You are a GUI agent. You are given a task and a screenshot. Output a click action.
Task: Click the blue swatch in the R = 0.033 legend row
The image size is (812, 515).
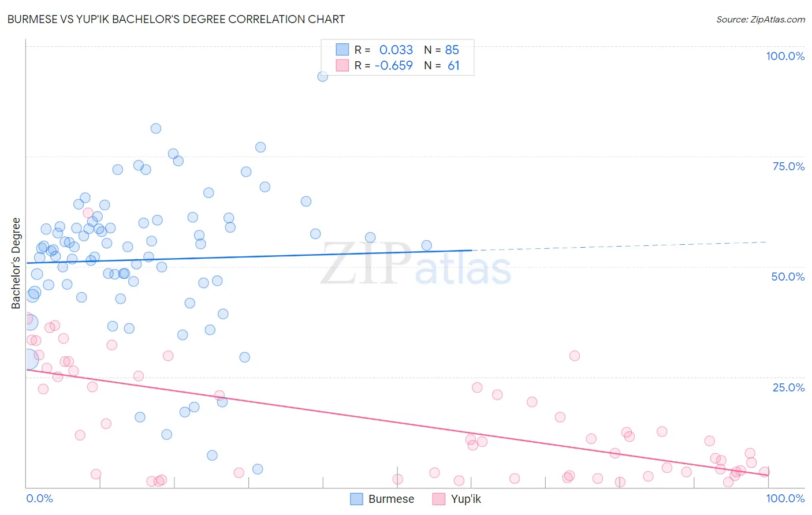click(x=342, y=50)
